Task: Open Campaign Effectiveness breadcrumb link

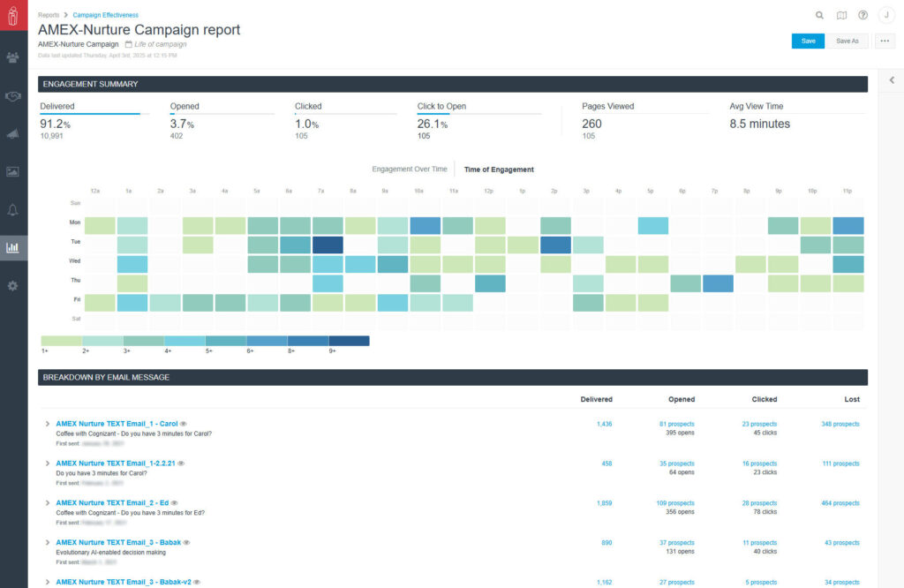Action: [106, 15]
